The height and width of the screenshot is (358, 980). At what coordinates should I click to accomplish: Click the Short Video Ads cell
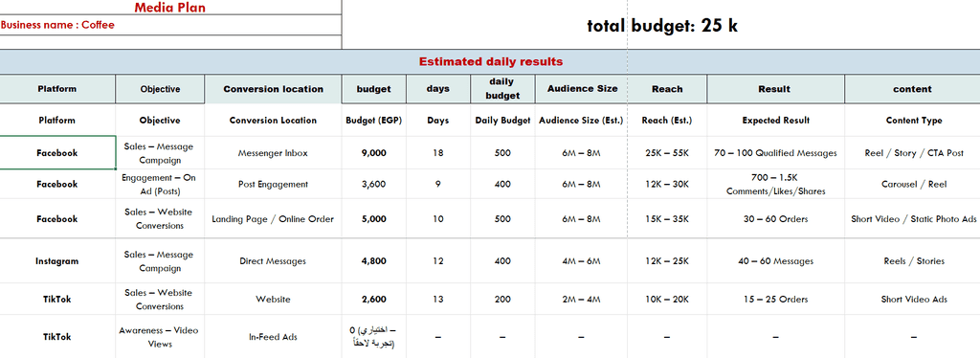pyautogui.click(x=913, y=300)
